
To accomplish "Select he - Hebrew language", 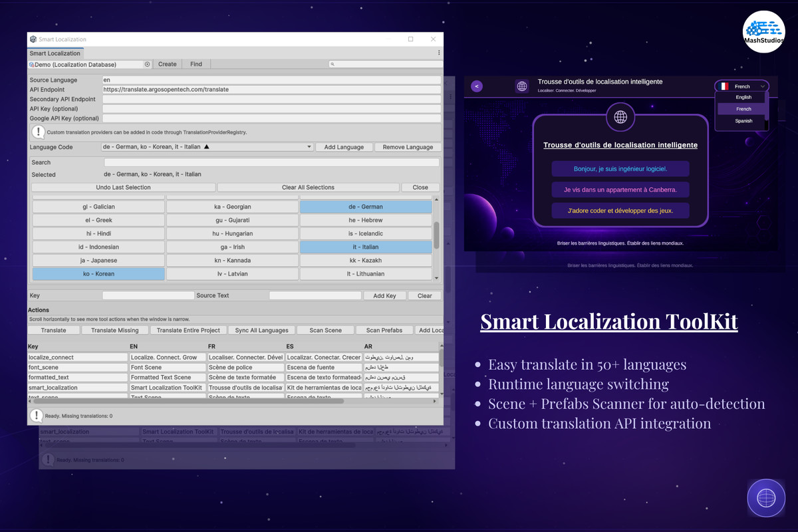I will [x=366, y=220].
